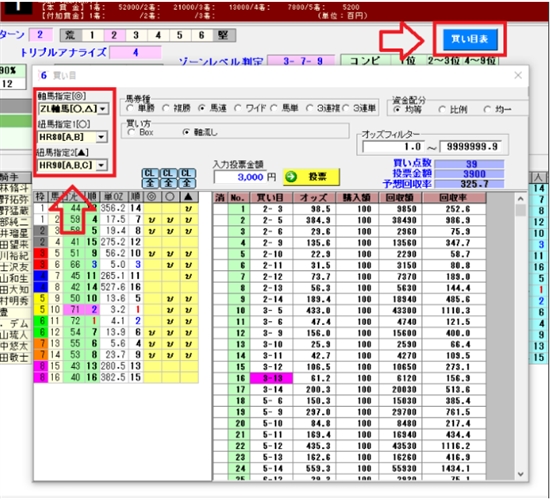The image size is (550, 500).
Task: Click the 入力投票金額 3,000 amount field
Action: click(241, 177)
